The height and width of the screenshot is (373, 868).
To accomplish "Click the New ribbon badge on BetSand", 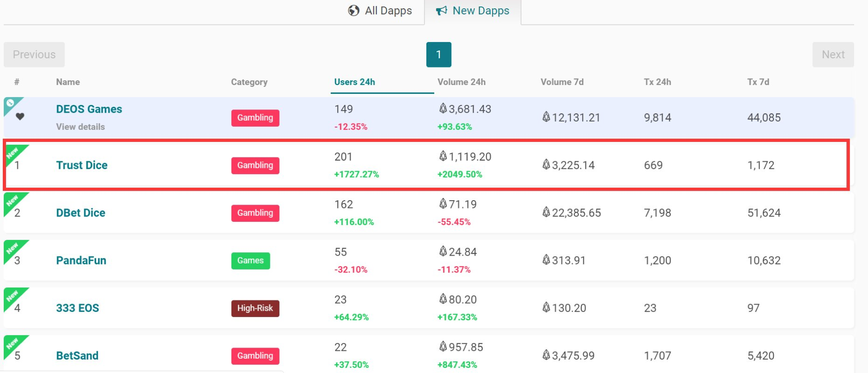I will pos(13,344).
